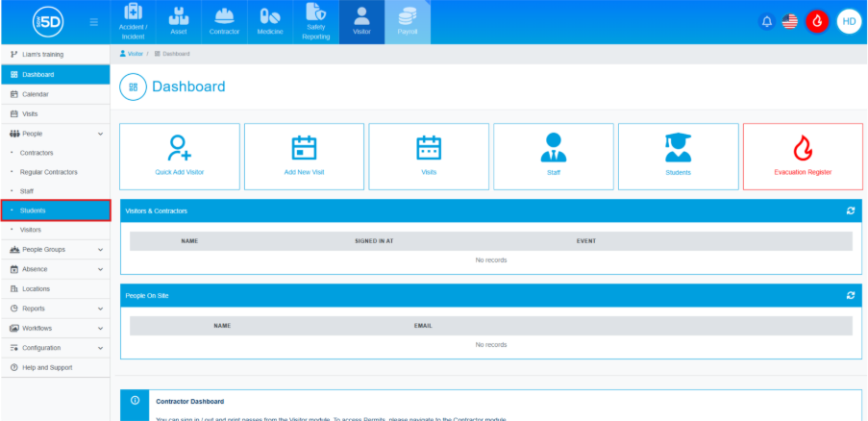Open the Safety Reporting module
The height and width of the screenshot is (421, 868).
(x=316, y=22)
